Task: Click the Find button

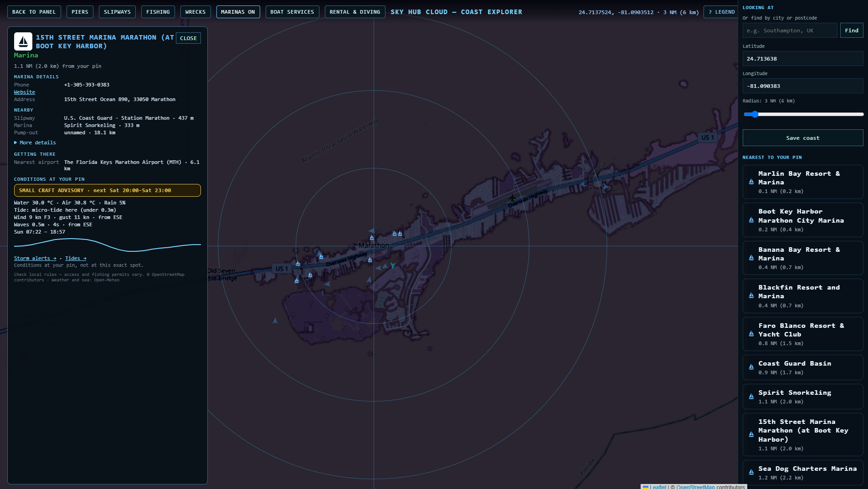Action: 852,31
